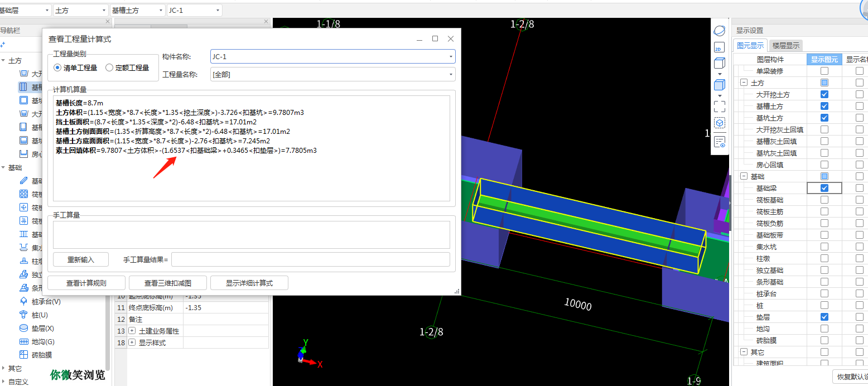Select 定额工程量 radio button
The height and width of the screenshot is (386, 868).
(x=109, y=67)
